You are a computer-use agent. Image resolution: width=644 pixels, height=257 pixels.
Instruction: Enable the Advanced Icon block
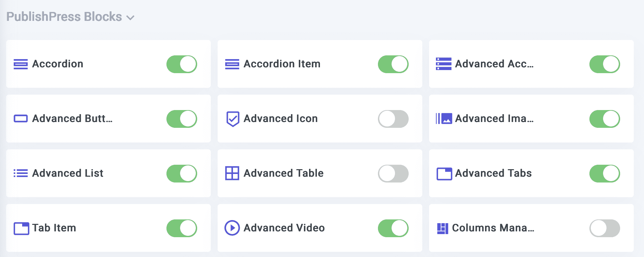[x=393, y=119]
